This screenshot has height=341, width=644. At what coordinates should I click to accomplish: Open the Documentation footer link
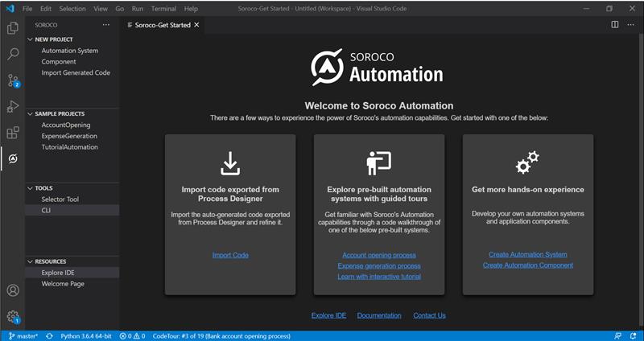click(x=379, y=315)
